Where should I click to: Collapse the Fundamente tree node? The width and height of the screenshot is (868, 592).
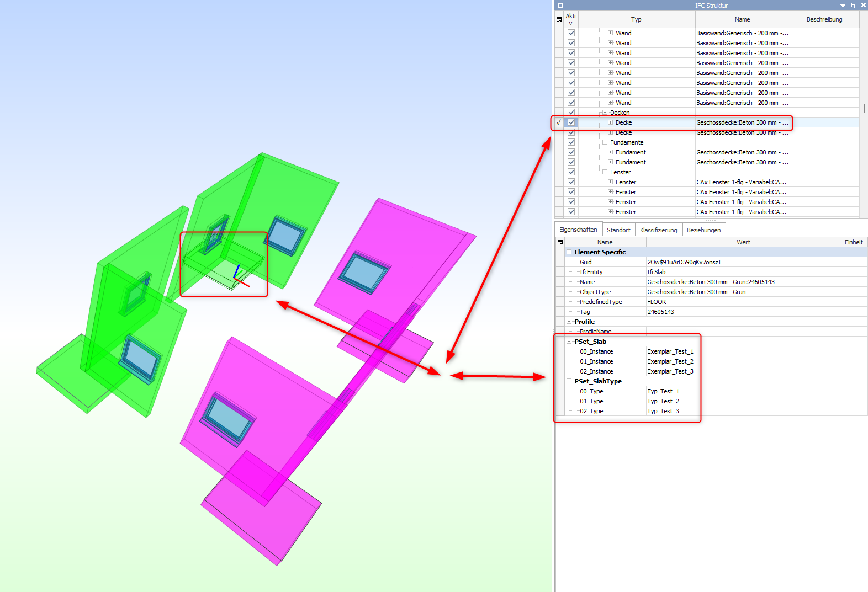605,142
